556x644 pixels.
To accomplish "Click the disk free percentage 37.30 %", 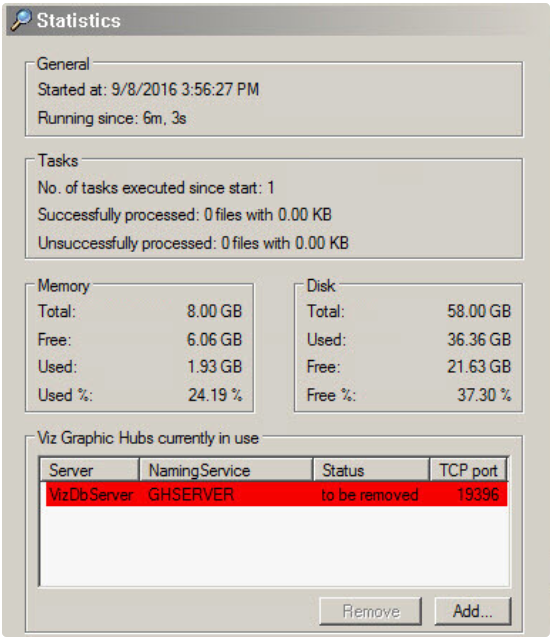I will pos(485,395).
